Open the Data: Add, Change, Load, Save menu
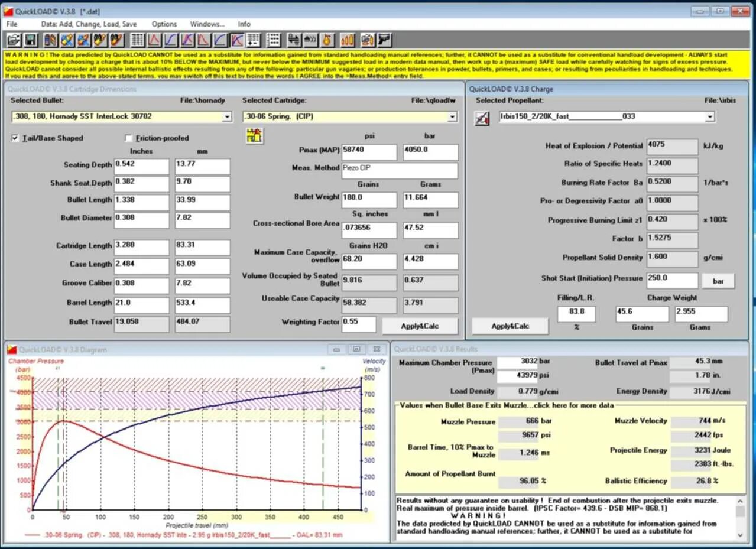The width and height of the screenshot is (756, 549). pyautogui.click(x=89, y=24)
